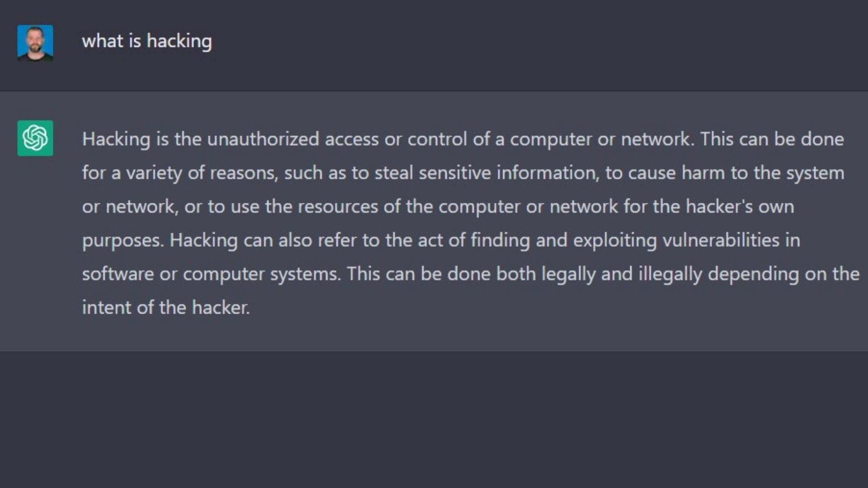Click the final line "intent of the hacker."
868x488 pixels.
coord(166,308)
